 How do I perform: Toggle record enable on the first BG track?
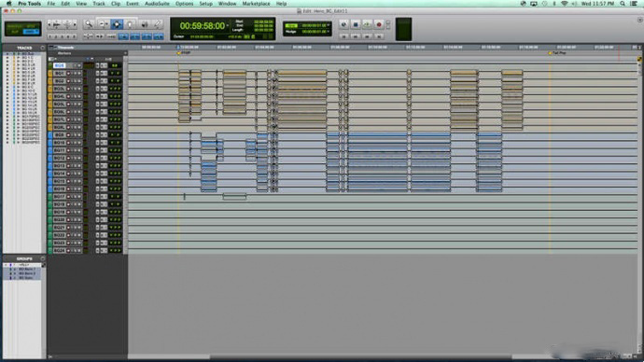[x=68, y=74]
